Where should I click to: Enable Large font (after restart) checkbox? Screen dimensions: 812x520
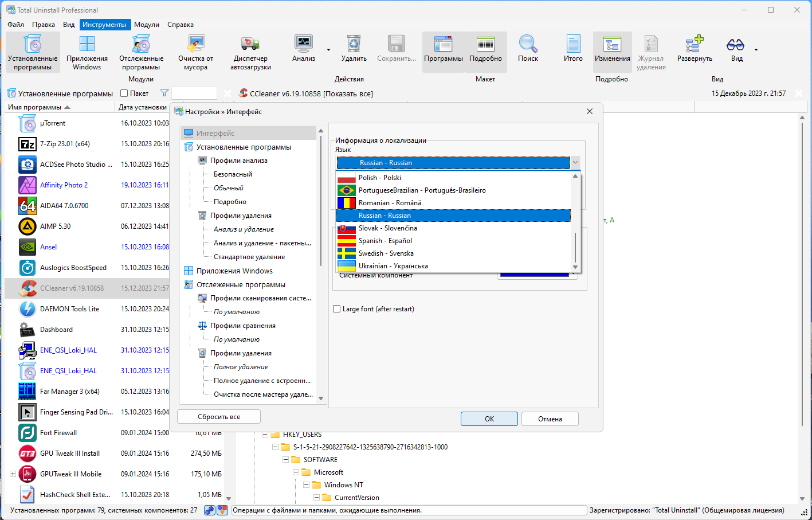pyautogui.click(x=337, y=309)
